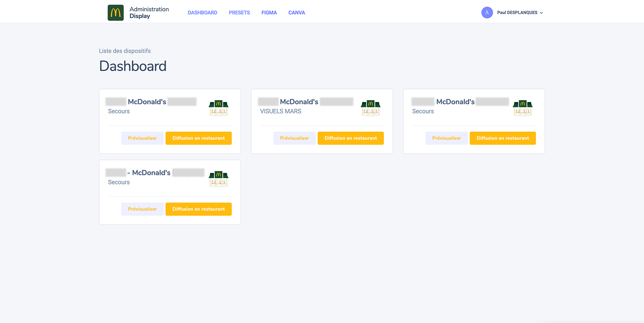Open the FIGMA nav link

[269, 13]
